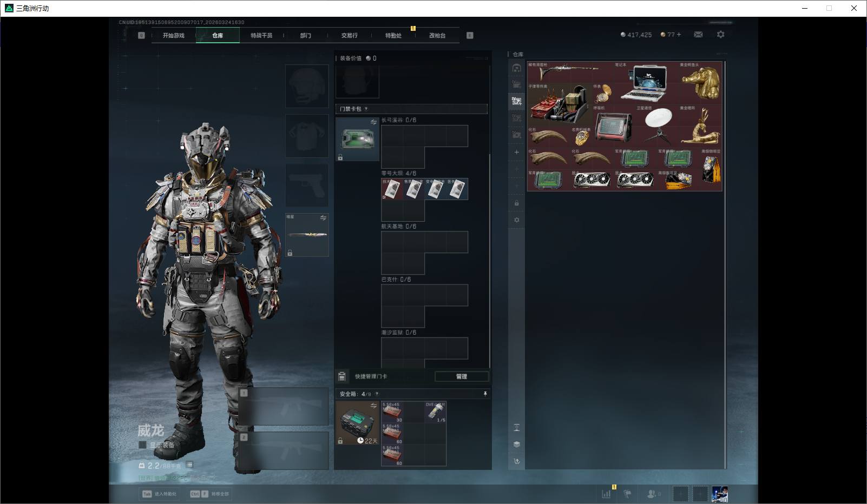This screenshot has width=867, height=504.
Task: Switch to the 改枪台 tab
Action: [437, 35]
